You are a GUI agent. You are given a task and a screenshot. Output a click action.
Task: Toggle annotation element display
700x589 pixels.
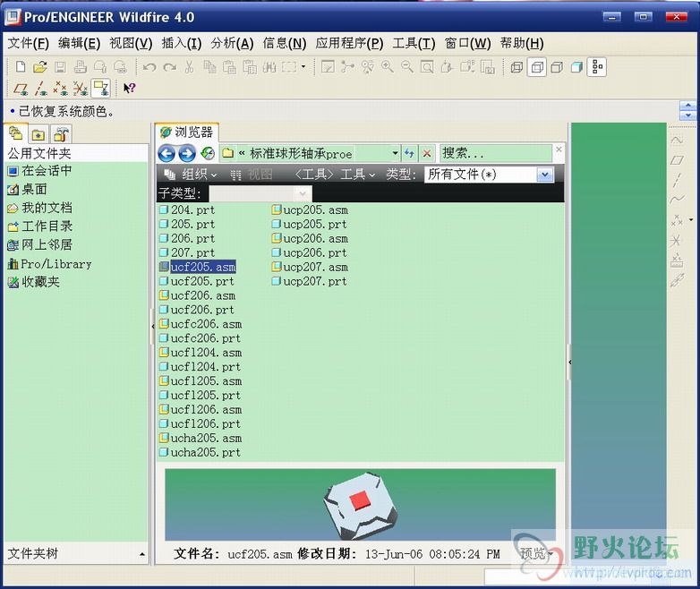point(100,89)
